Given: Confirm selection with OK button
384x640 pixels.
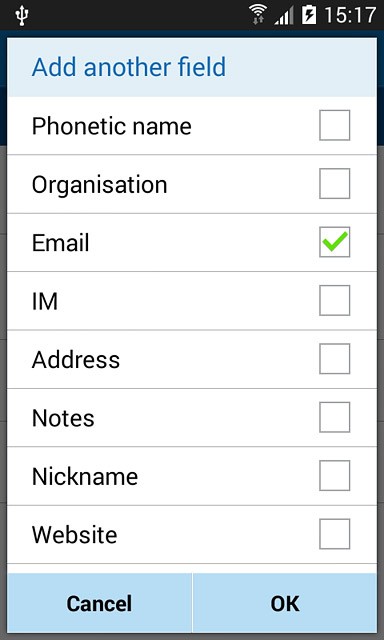Looking at the screenshot, I should [x=285, y=603].
